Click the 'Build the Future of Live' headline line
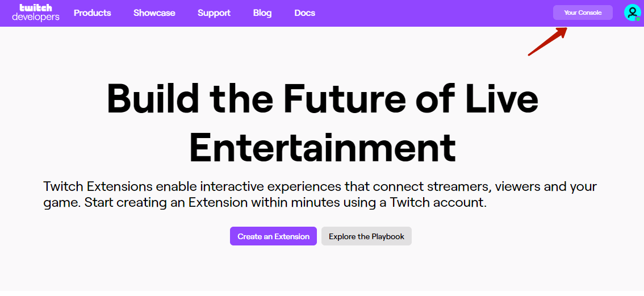The image size is (644, 296). pyautogui.click(x=323, y=98)
